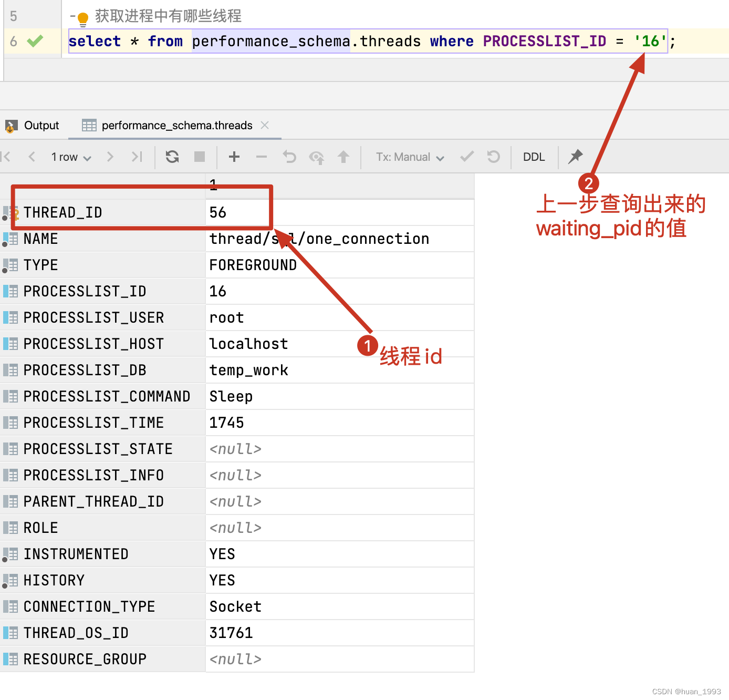Select the CONNECTION_TYPE row header
Image resolution: width=729 pixels, height=700 pixels.
tap(103, 606)
